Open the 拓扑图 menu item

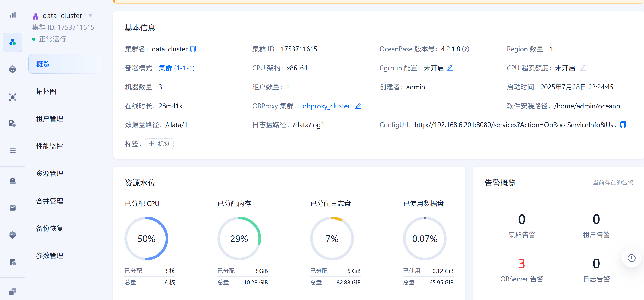[x=46, y=91]
